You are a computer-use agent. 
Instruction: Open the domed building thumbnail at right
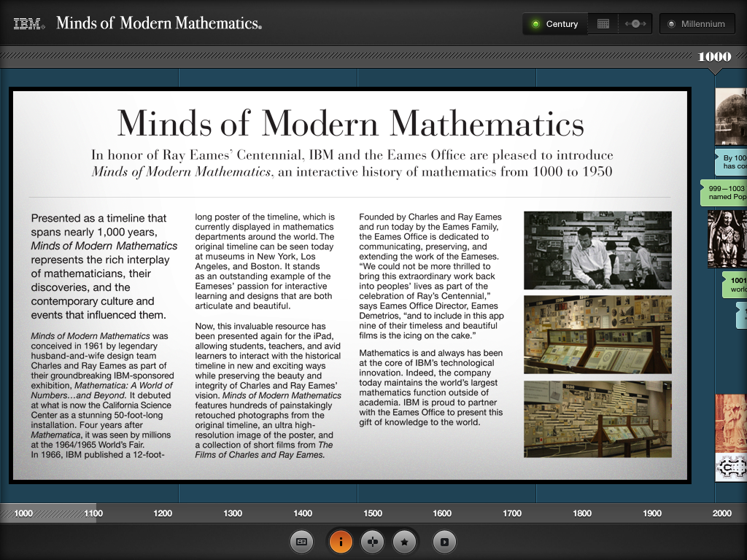tap(731, 116)
